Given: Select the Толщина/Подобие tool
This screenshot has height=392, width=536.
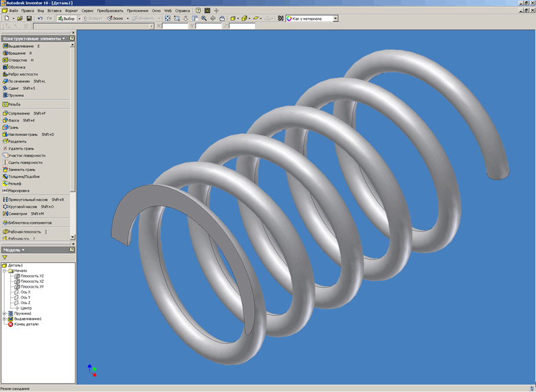Looking at the screenshot, I should pos(21,176).
